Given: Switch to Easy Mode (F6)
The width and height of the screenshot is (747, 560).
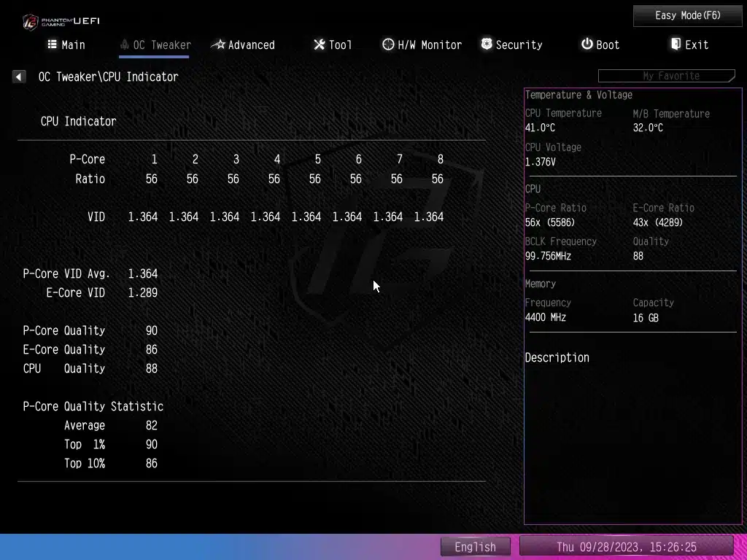Looking at the screenshot, I should [687, 15].
